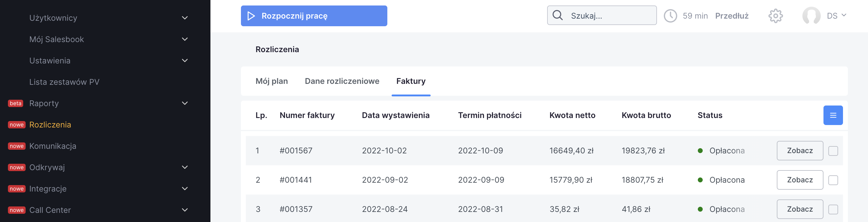
Task: Click the play icon in Rozpocznij pracę
Action: (x=251, y=16)
